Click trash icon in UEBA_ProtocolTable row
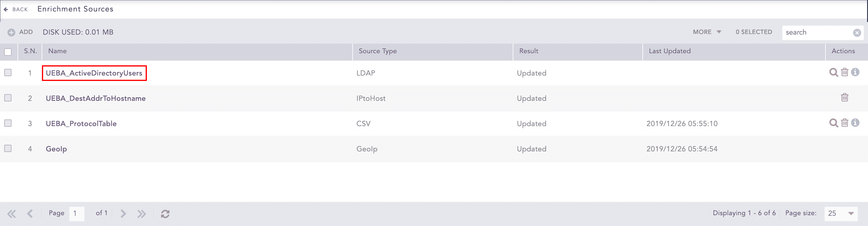Image resolution: width=868 pixels, height=226 pixels. point(844,123)
